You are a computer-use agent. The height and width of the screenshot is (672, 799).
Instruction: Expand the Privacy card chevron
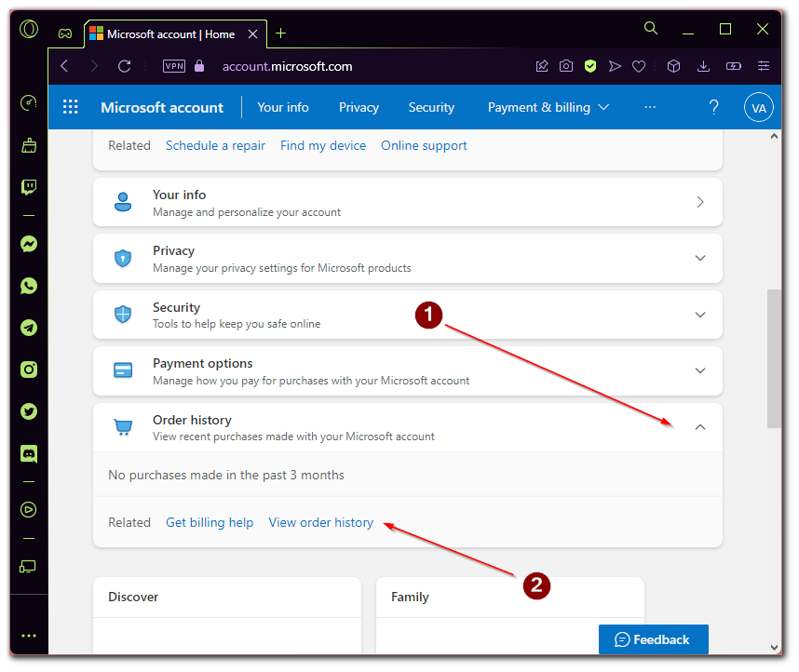click(x=700, y=259)
